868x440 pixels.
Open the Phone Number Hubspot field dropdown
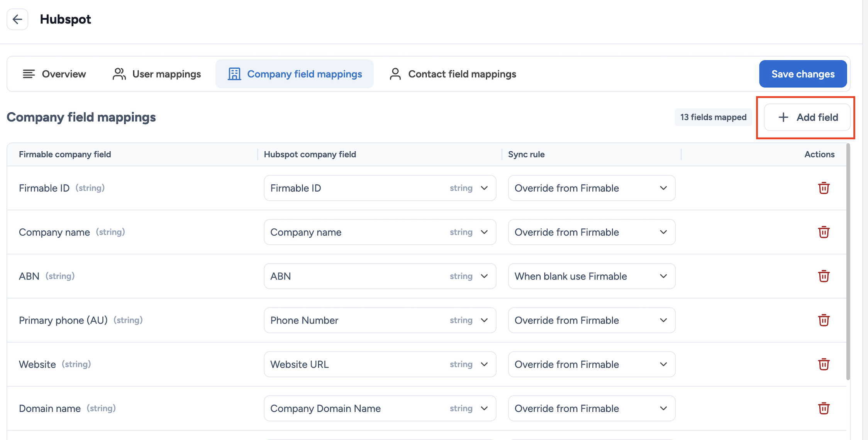point(380,320)
